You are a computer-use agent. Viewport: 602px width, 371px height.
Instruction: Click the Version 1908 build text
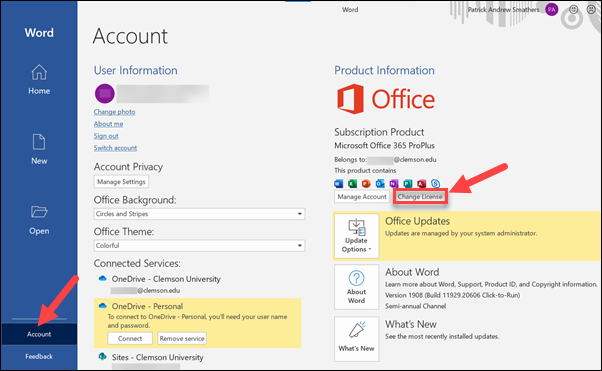452,295
